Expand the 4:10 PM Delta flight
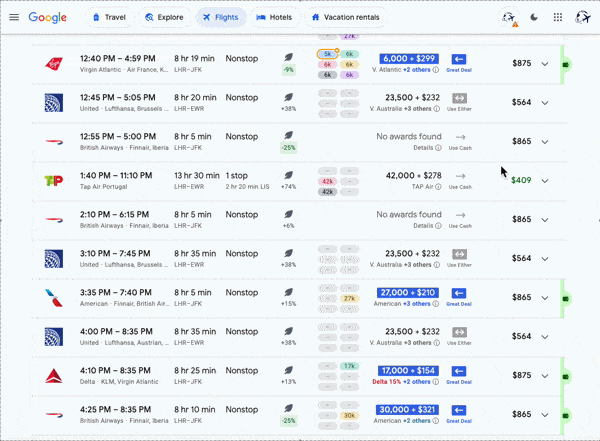The width and height of the screenshot is (600, 441). tap(545, 376)
